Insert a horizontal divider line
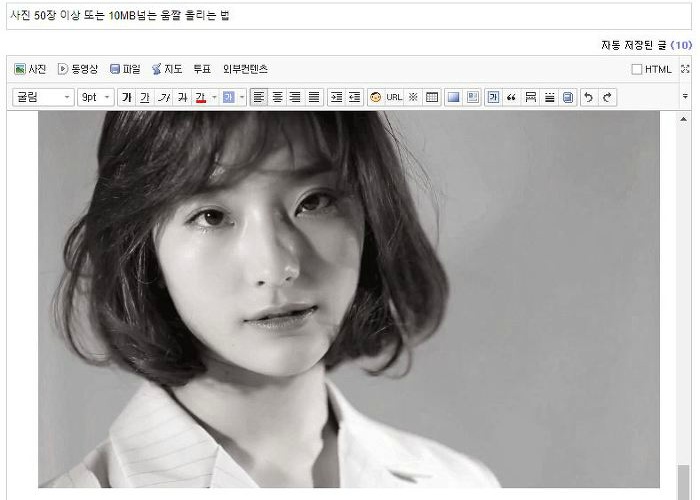The width and height of the screenshot is (700, 500). pyautogui.click(x=530, y=97)
